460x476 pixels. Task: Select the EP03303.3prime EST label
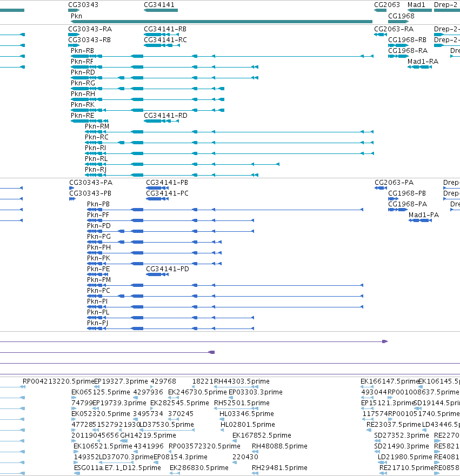coord(255,392)
